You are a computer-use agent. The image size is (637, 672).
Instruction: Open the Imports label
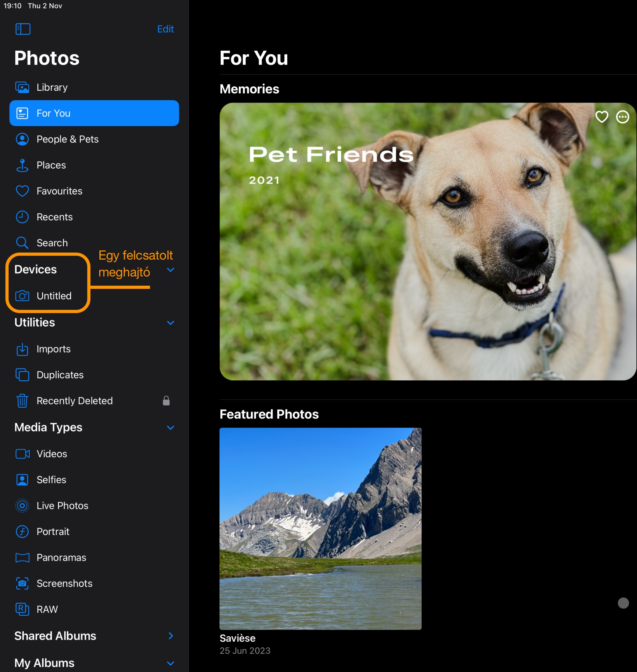54,349
